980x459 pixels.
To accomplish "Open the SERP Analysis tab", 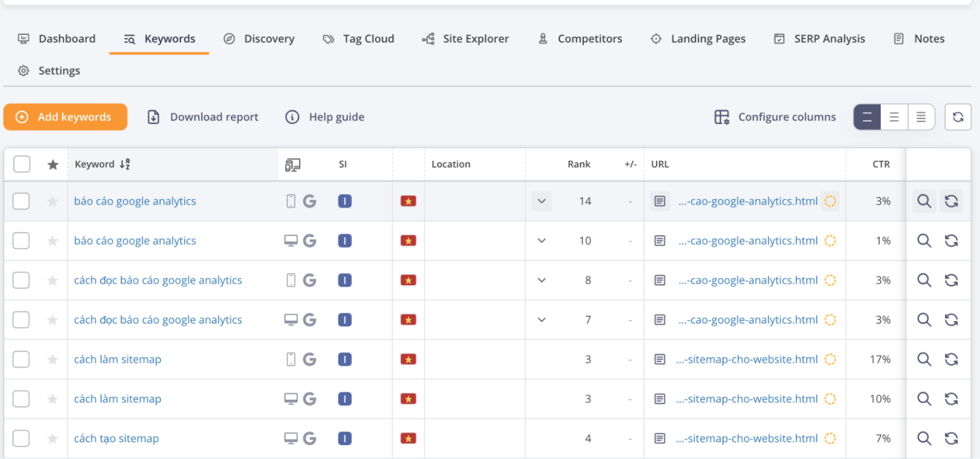I will 819,39.
